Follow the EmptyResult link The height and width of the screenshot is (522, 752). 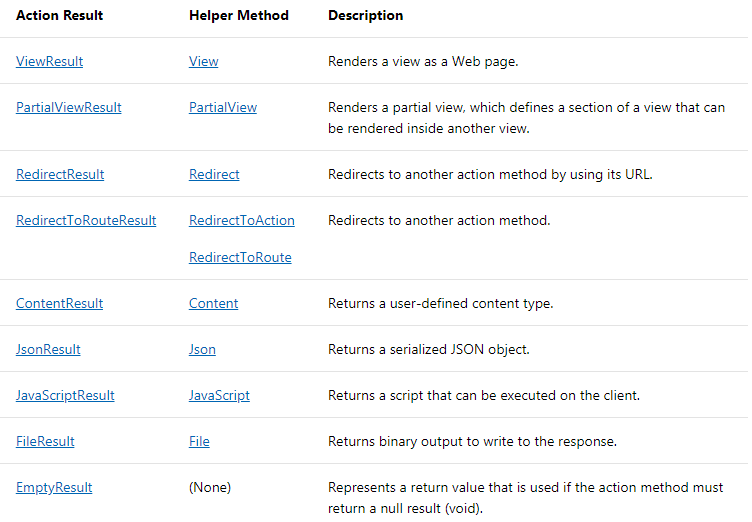[x=54, y=487]
